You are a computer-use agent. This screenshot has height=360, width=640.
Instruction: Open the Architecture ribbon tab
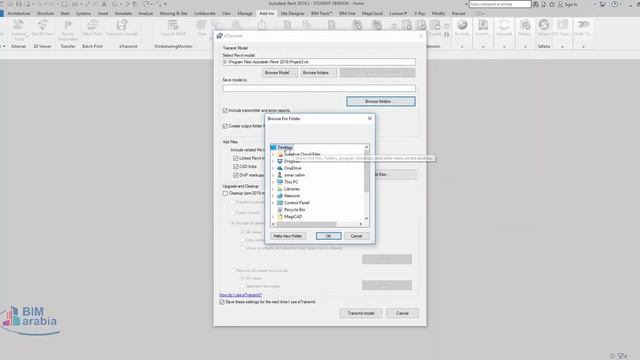(19, 13)
